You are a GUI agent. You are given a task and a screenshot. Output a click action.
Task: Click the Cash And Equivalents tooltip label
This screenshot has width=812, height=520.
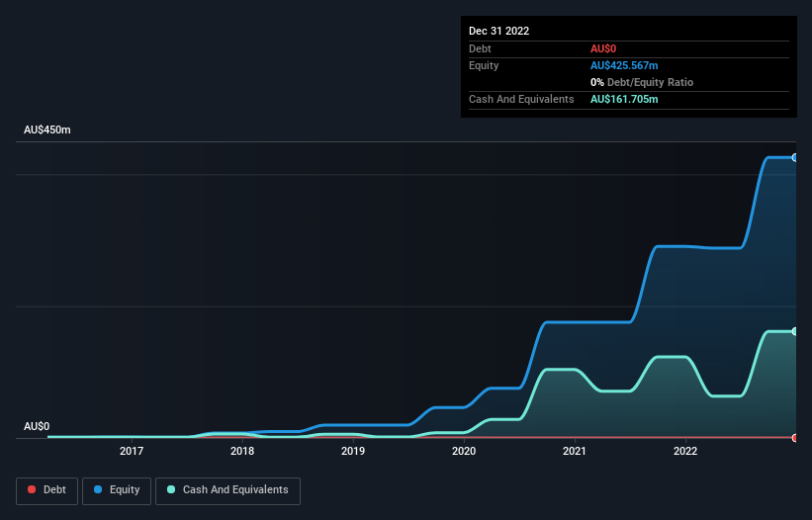(x=521, y=99)
